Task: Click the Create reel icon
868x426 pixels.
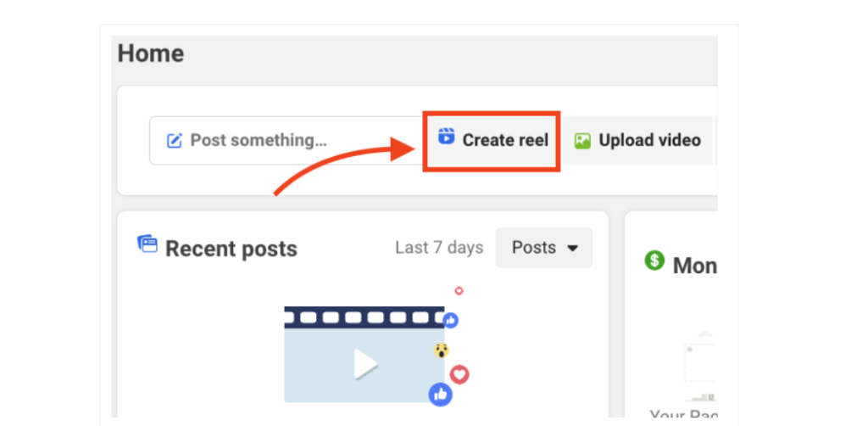Action: (446, 137)
